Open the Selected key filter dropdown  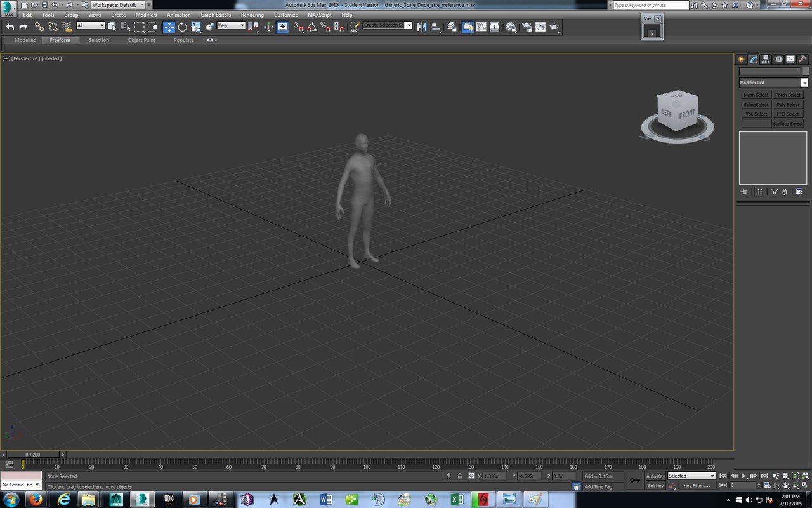coord(712,476)
